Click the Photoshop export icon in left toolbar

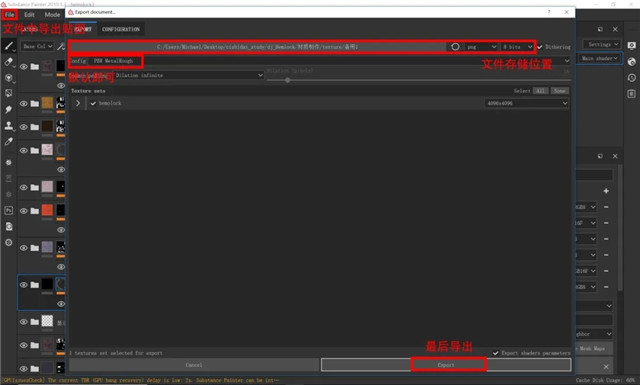point(9,210)
